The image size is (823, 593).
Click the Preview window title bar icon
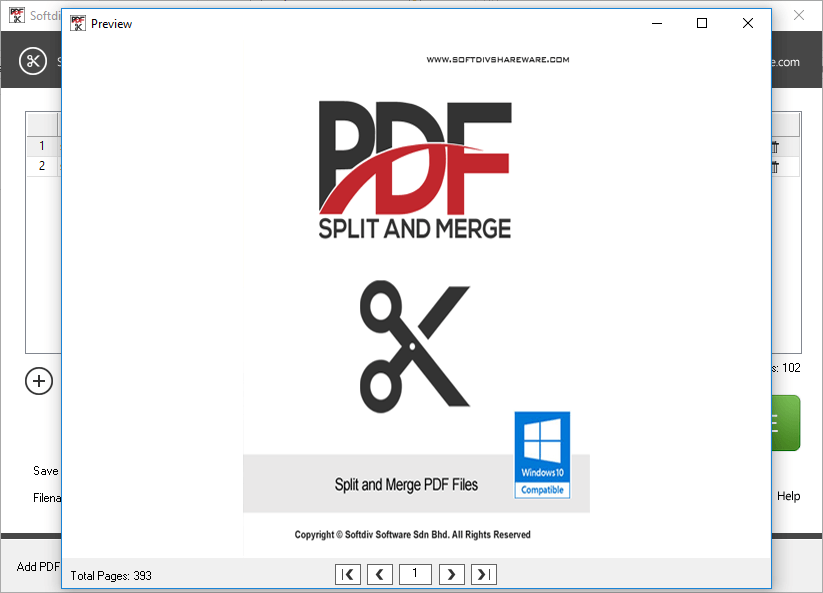click(77, 23)
